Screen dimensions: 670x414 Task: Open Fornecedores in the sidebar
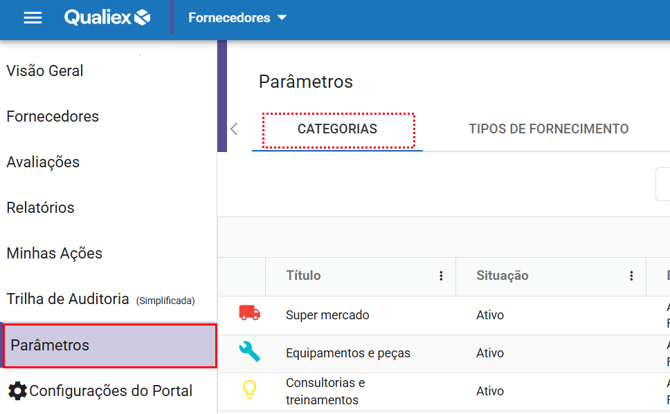pos(53,117)
